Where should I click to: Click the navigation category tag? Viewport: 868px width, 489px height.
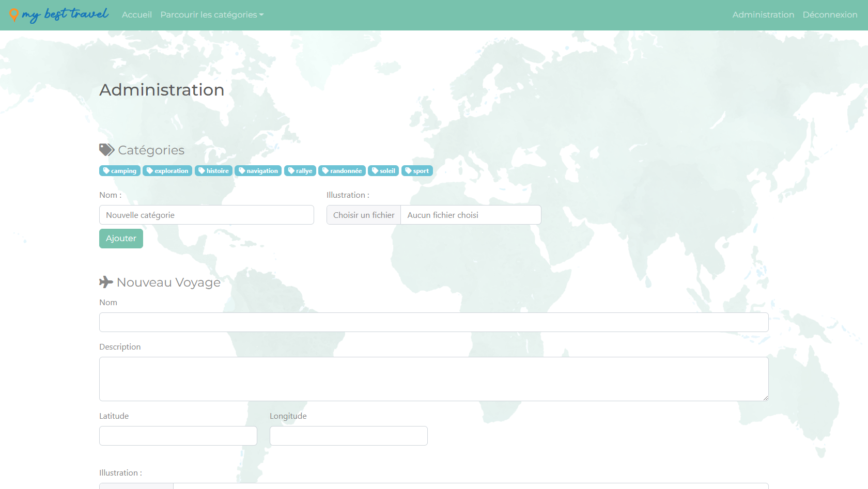pyautogui.click(x=258, y=171)
